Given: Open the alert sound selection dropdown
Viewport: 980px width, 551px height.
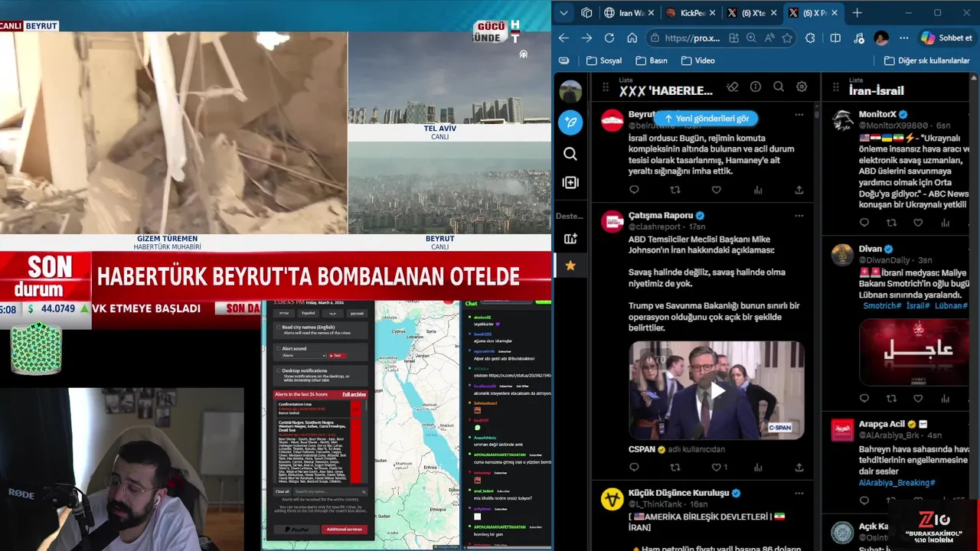Looking at the screenshot, I should click(x=304, y=355).
